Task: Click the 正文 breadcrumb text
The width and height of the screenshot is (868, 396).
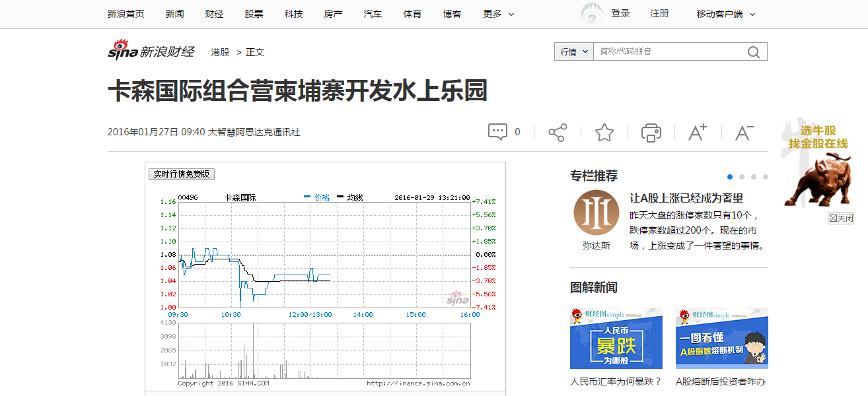Action: pos(255,52)
